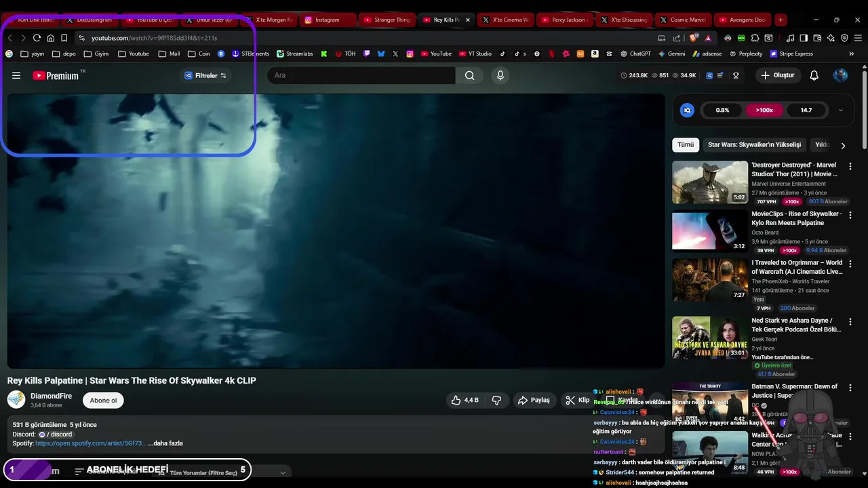This screenshot has height=488, width=868.
Task: Open the Filtreler filter settings
Action: (x=206, y=75)
